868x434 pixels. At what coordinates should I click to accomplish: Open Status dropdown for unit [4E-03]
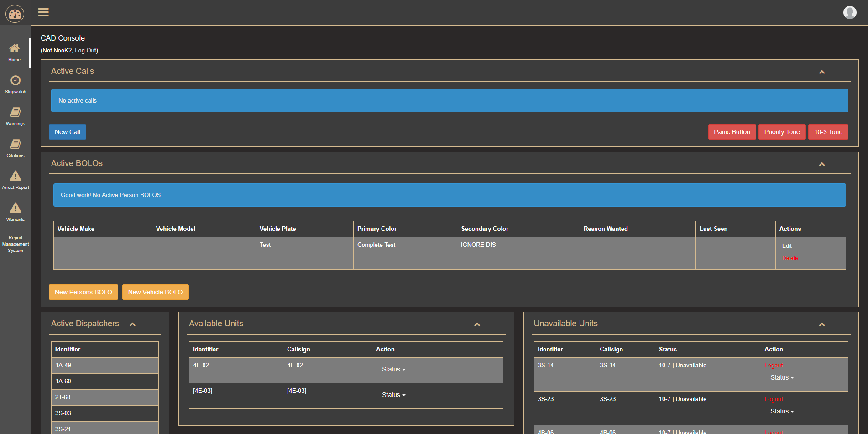point(393,395)
